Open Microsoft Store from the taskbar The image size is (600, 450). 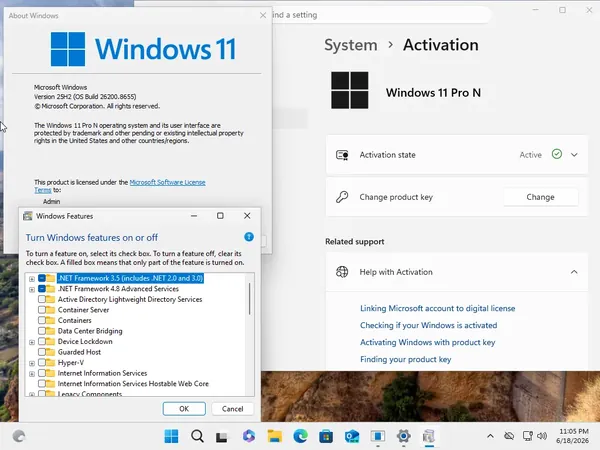click(326, 436)
